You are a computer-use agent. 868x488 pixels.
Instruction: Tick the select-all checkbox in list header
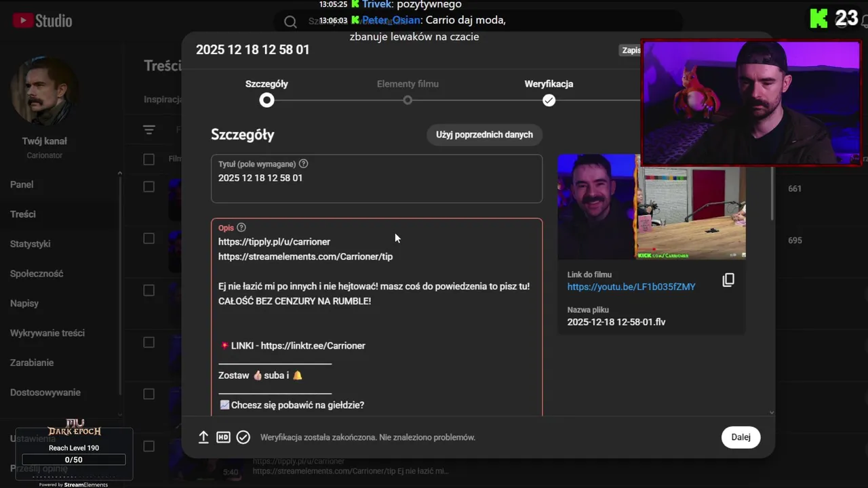pyautogui.click(x=149, y=159)
